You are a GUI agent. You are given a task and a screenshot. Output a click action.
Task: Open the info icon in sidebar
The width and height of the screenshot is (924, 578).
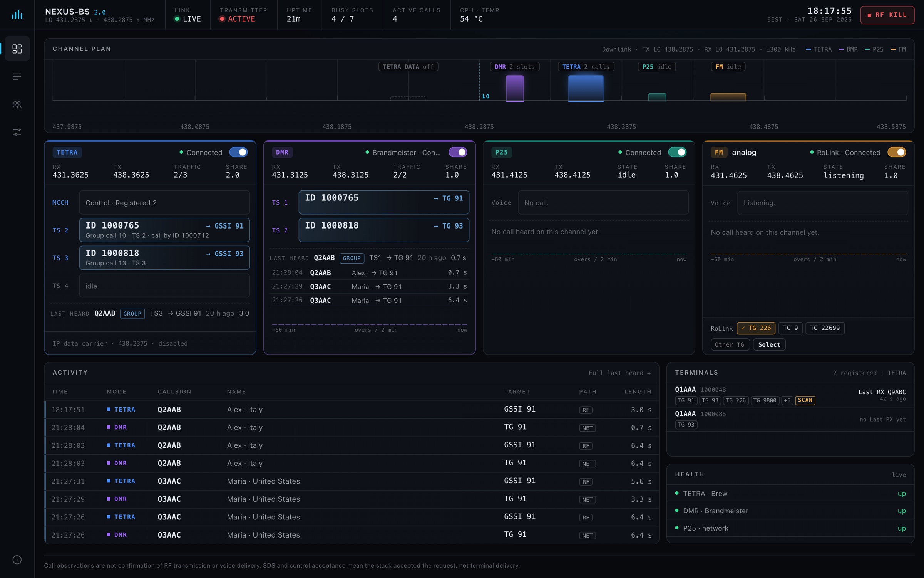point(17,560)
